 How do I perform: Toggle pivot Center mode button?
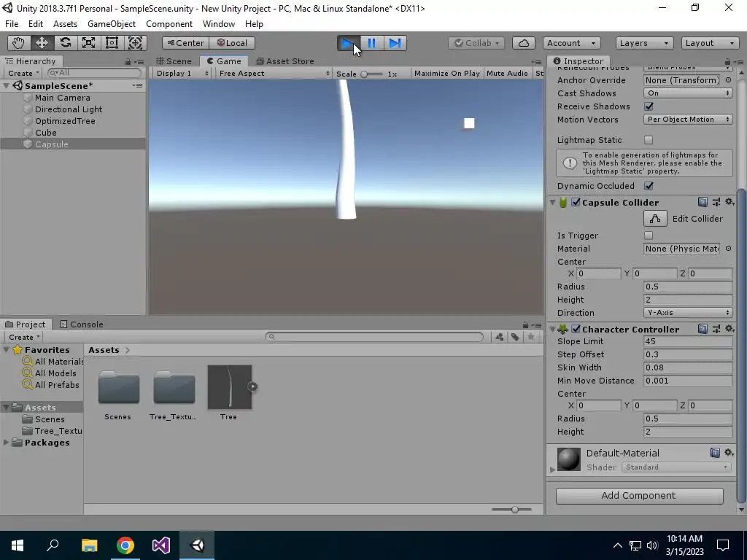[186, 43]
